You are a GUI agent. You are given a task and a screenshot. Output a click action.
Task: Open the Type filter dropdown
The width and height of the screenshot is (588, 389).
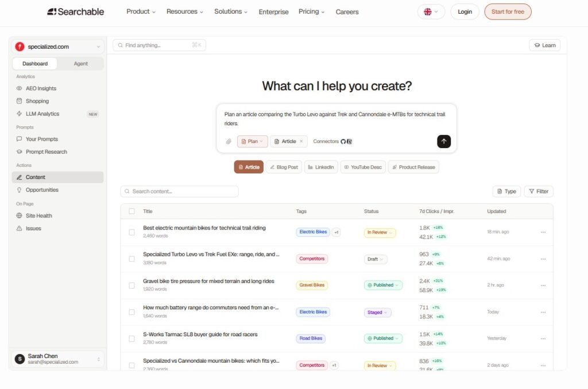point(506,192)
